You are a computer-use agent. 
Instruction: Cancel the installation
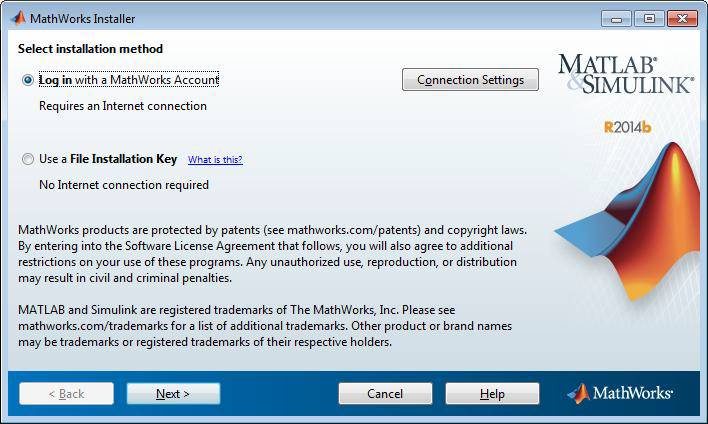[x=385, y=394]
